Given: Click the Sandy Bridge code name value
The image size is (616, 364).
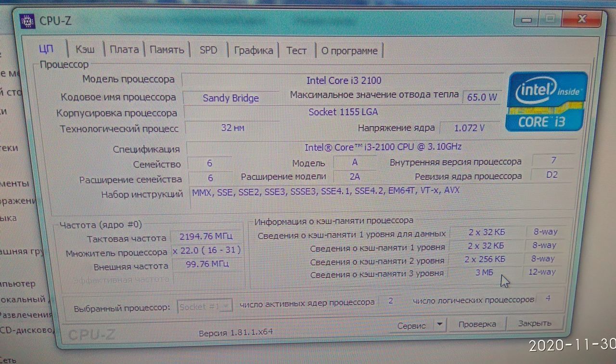Looking at the screenshot, I should [231, 98].
